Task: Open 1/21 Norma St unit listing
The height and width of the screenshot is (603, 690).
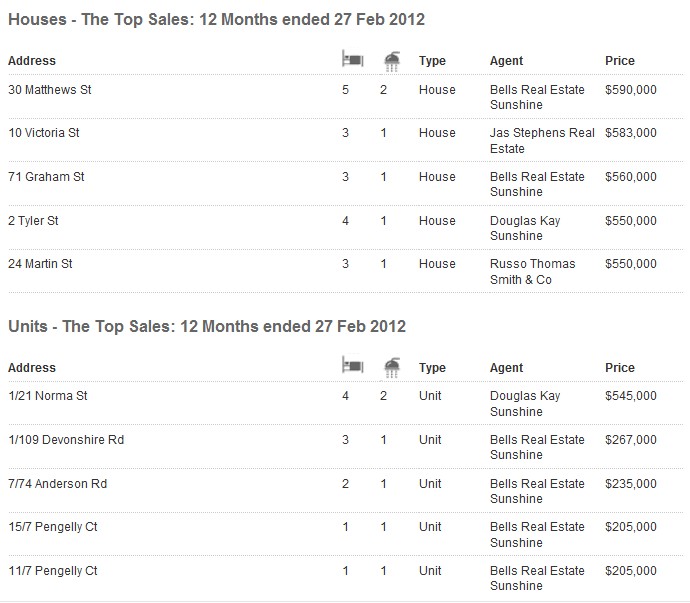Action: [48, 396]
